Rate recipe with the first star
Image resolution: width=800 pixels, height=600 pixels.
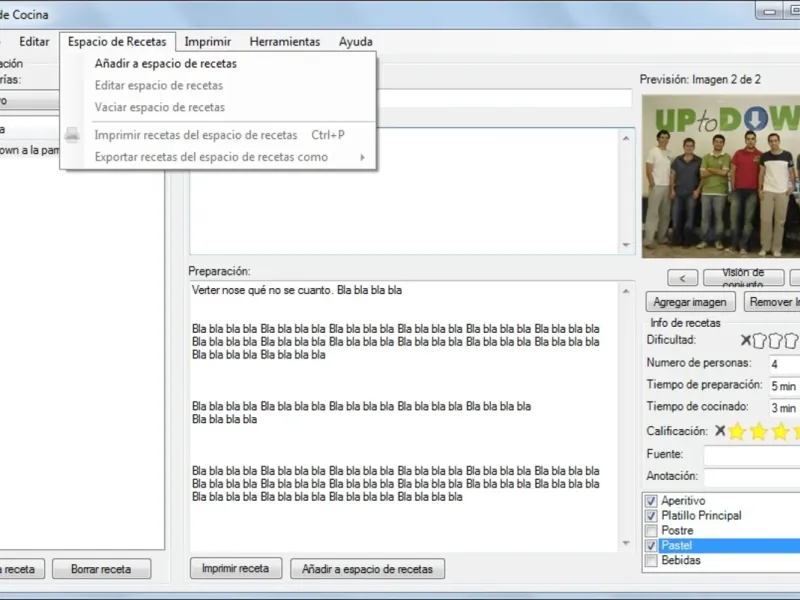click(x=737, y=432)
